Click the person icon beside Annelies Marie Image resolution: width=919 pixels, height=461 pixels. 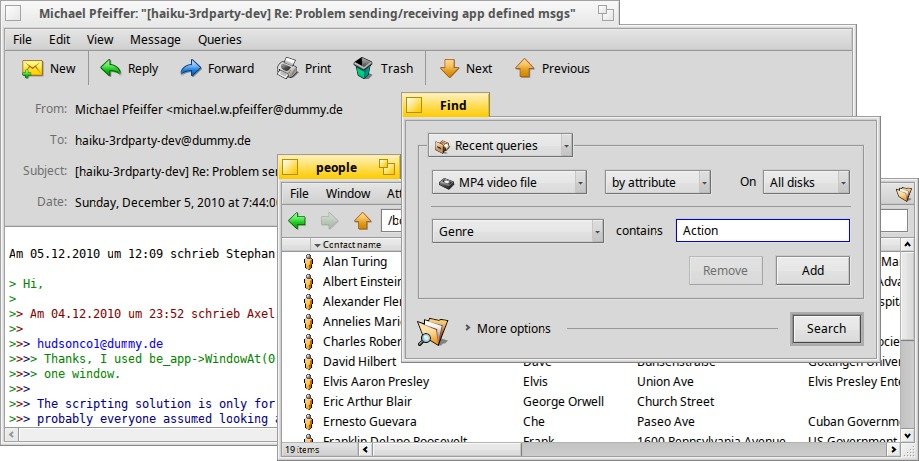click(308, 322)
